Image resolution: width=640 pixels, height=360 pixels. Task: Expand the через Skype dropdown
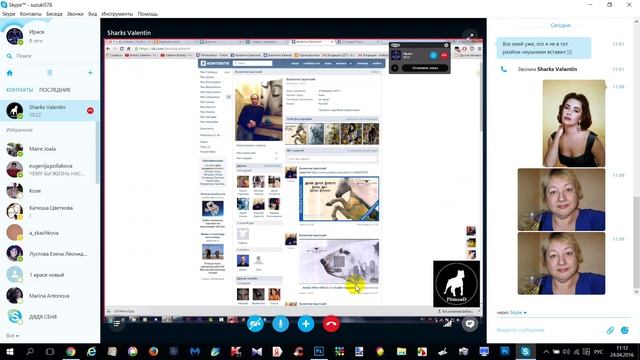511,313
